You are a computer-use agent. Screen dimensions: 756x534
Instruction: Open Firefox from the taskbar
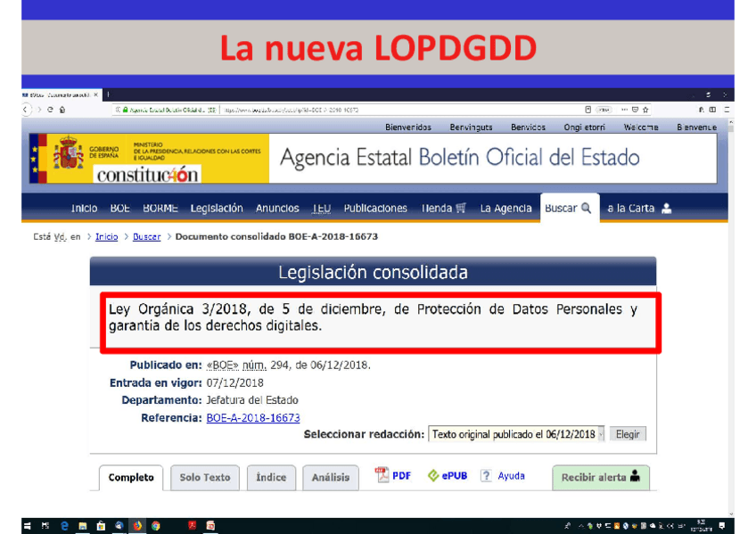pos(137,526)
